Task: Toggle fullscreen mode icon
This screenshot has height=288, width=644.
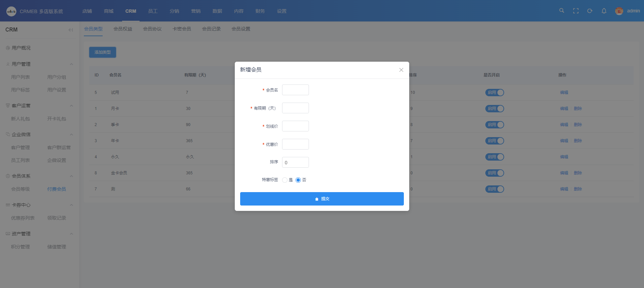Action: [576, 11]
